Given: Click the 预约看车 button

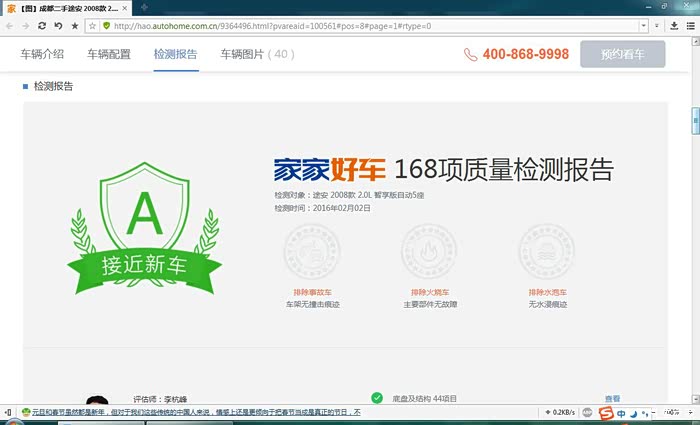Looking at the screenshot, I should point(622,54).
